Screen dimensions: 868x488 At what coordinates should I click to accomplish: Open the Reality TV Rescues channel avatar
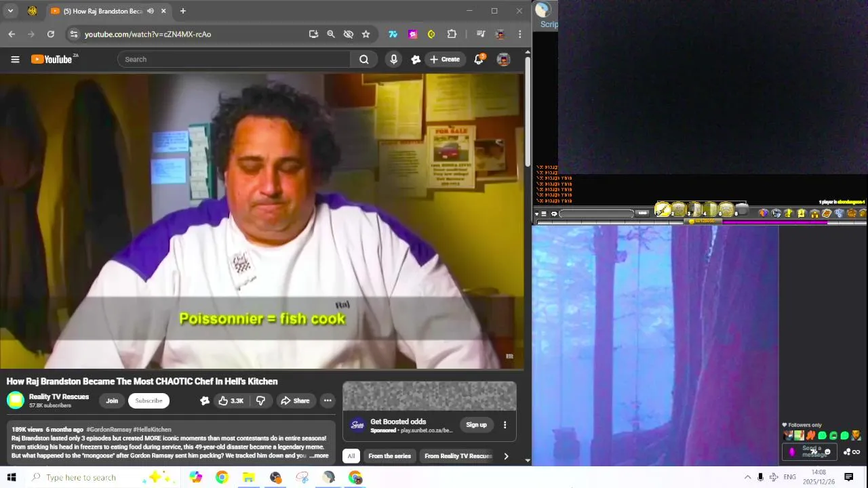(x=15, y=401)
